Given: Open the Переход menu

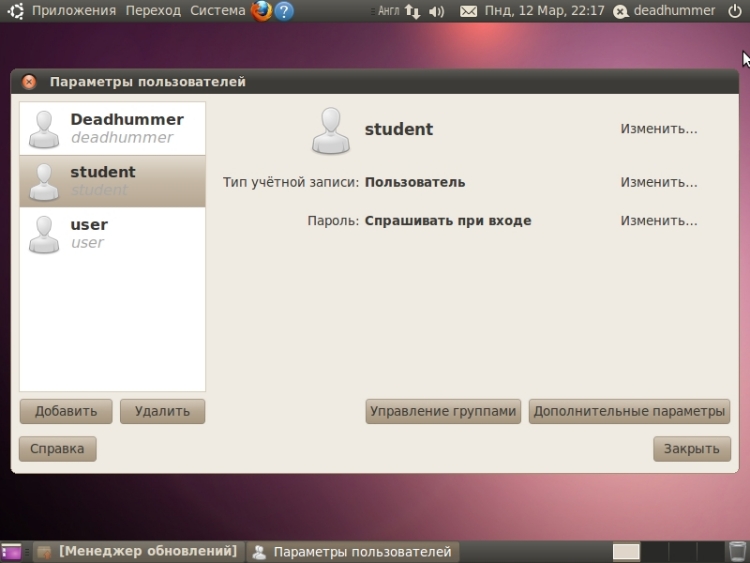Looking at the screenshot, I should (x=153, y=11).
